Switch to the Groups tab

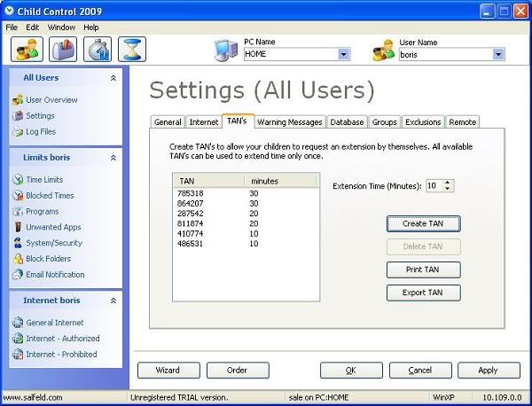coord(385,122)
